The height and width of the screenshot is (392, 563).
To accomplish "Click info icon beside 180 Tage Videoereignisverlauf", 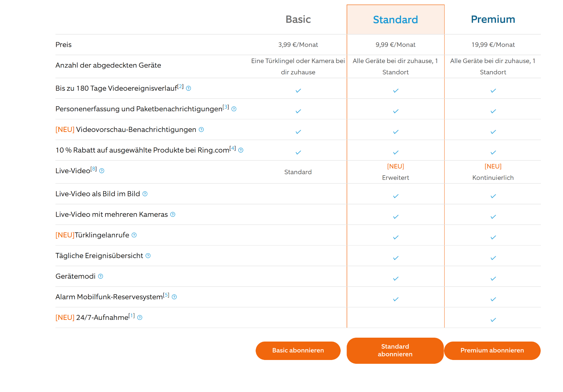I will click(x=189, y=88).
